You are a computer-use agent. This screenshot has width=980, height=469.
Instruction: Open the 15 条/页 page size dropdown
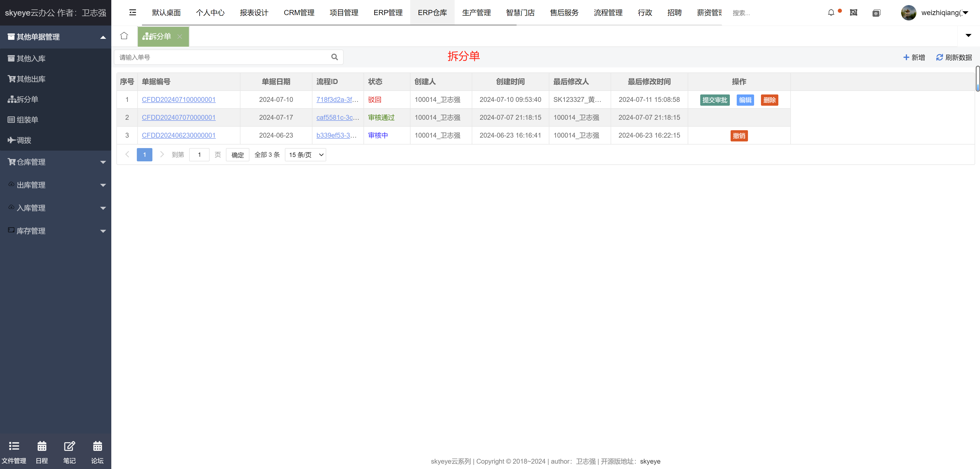306,155
